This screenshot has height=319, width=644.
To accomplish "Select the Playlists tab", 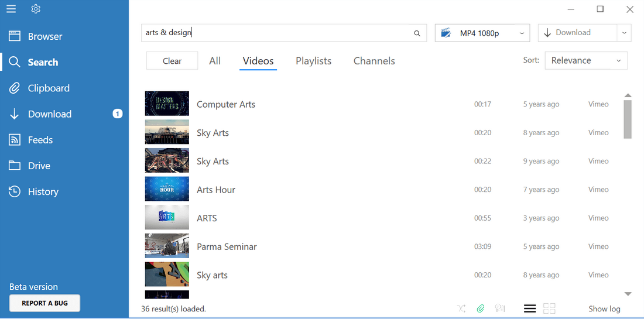I will tap(313, 61).
